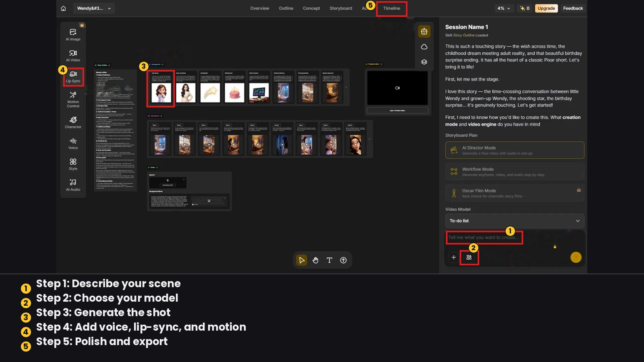The width and height of the screenshot is (644, 362).
Task: Click the Feedback button
Action: (573, 8)
